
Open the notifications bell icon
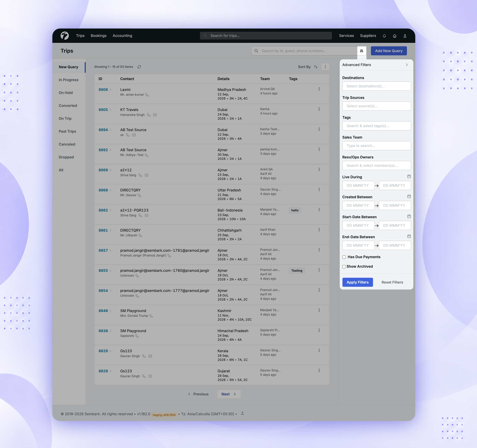(384, 36)
